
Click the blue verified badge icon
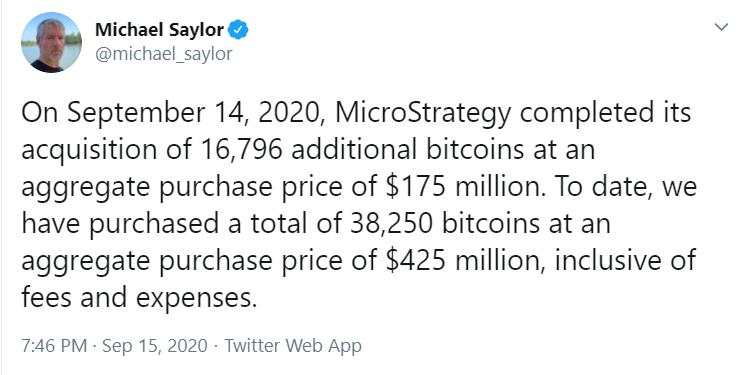coord(238,30)
